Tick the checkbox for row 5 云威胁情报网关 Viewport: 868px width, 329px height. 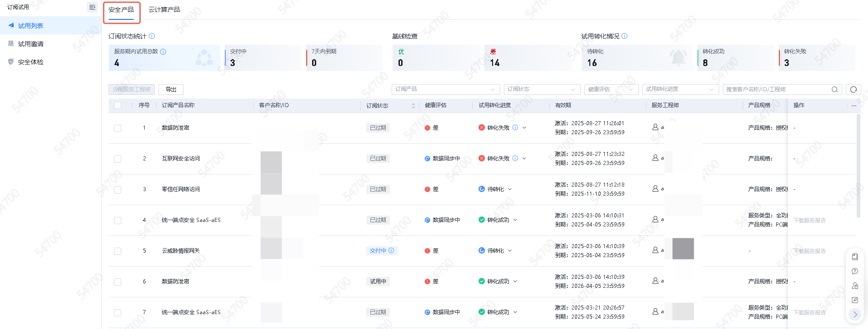coord(118,251)
